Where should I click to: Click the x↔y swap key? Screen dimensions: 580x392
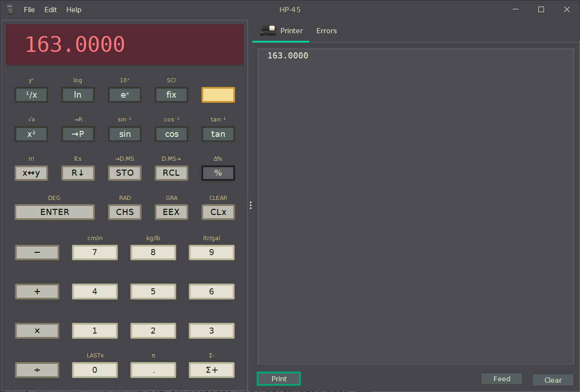(x=31, y=173)
